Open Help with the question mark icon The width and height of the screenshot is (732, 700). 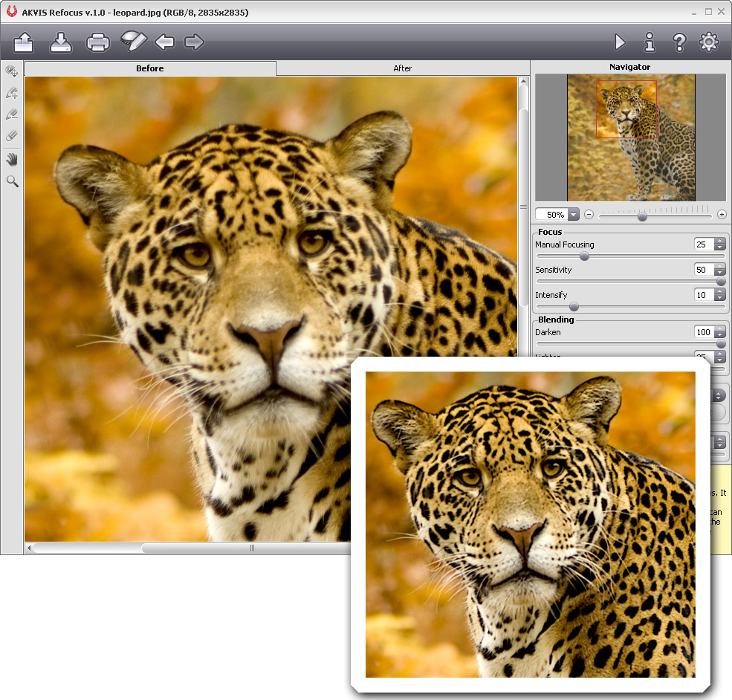678,42
